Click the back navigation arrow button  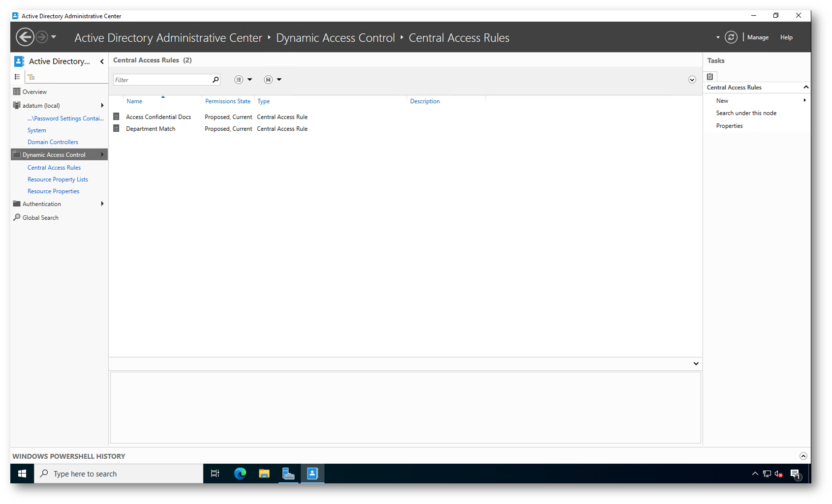coord(25,37)
